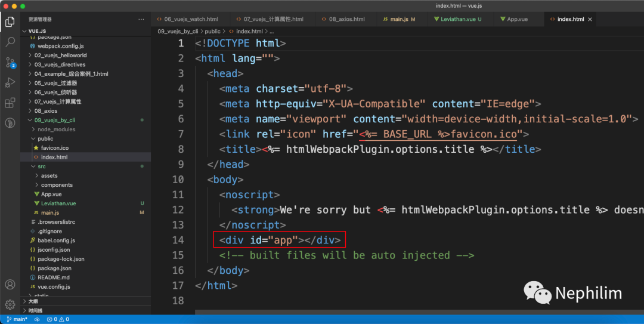Collapse the src folder
This screenshot has width=644, height=324.
pos(42,166)
